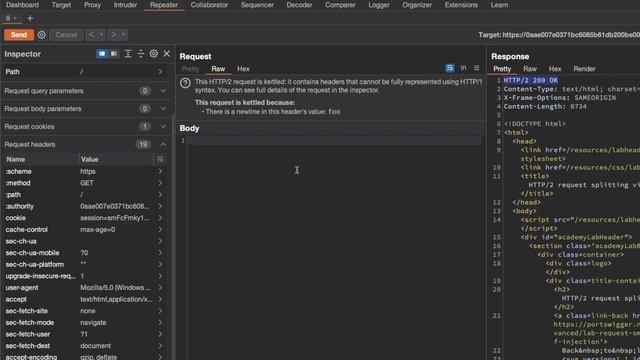Select accept header row

(85, 299)
